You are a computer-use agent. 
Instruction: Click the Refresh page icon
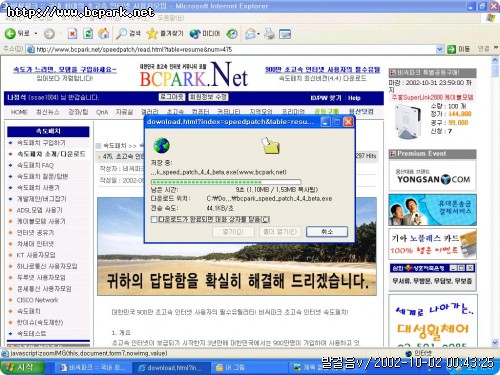coord(88,33)
